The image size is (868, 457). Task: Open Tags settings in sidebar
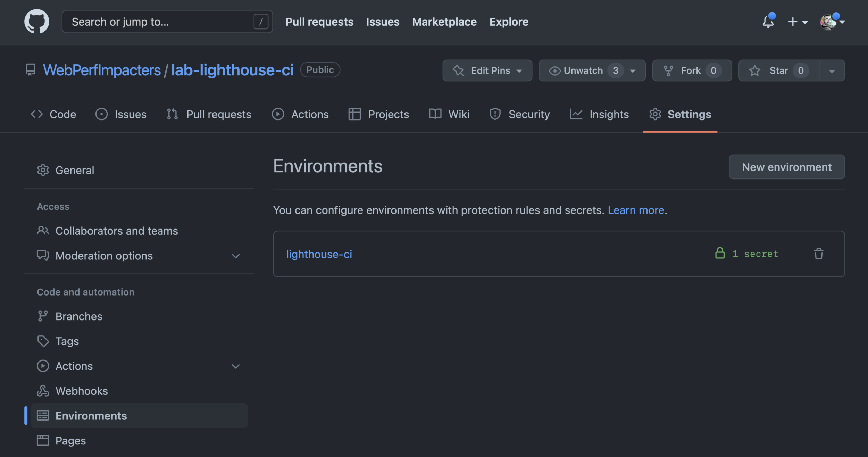point(67,341)
